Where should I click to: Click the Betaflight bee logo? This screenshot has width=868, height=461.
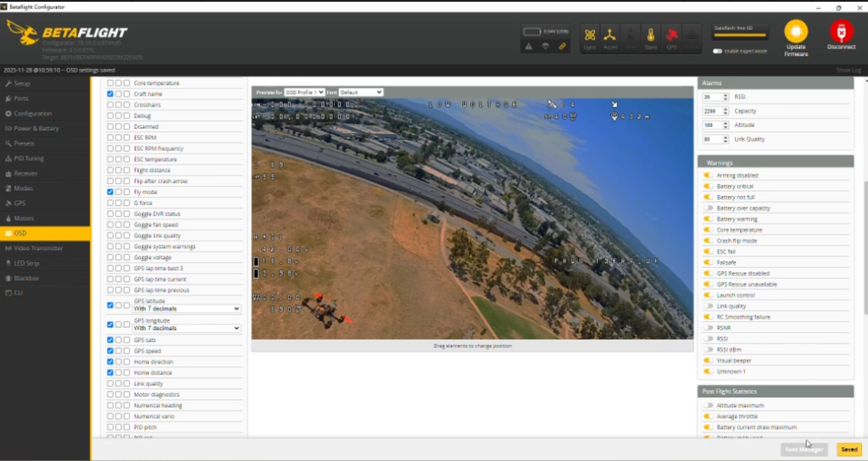point(22,33)
